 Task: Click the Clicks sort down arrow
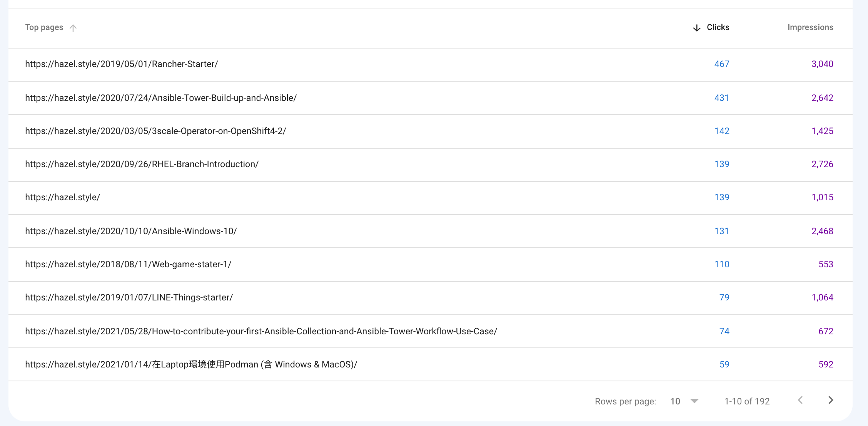[x=696, y=28]
